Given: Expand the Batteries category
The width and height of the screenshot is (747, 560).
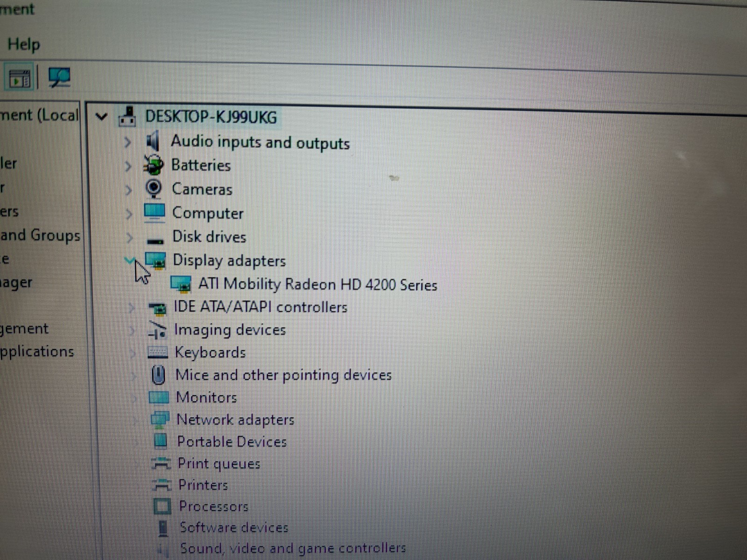Looking at the screenshot, I should (128, 166).
